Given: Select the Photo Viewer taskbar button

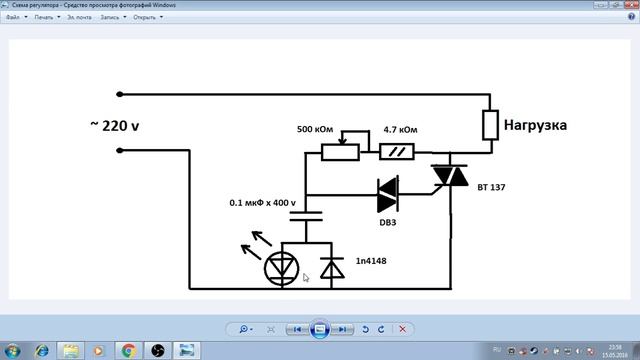Looking at the screenshot, I should tap(187, 351).
